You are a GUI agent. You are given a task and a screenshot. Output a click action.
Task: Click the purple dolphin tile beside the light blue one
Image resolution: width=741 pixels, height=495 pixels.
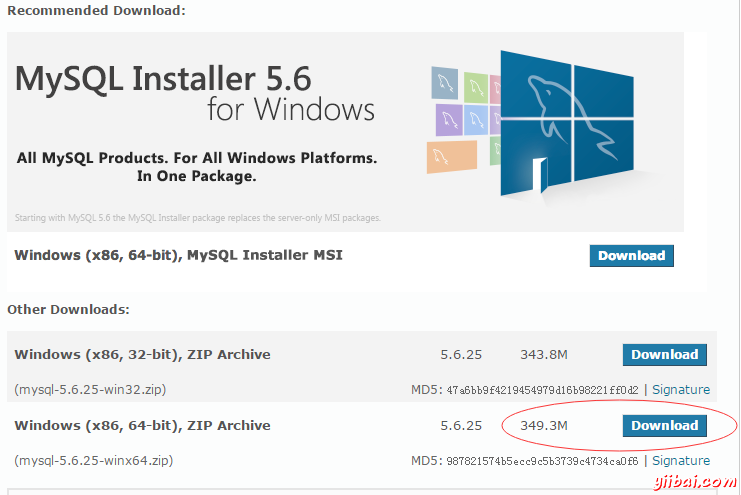pos(449,121)
